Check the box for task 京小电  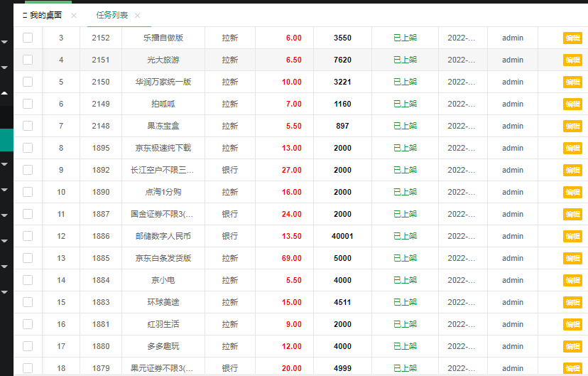click(x=28, y=280)
